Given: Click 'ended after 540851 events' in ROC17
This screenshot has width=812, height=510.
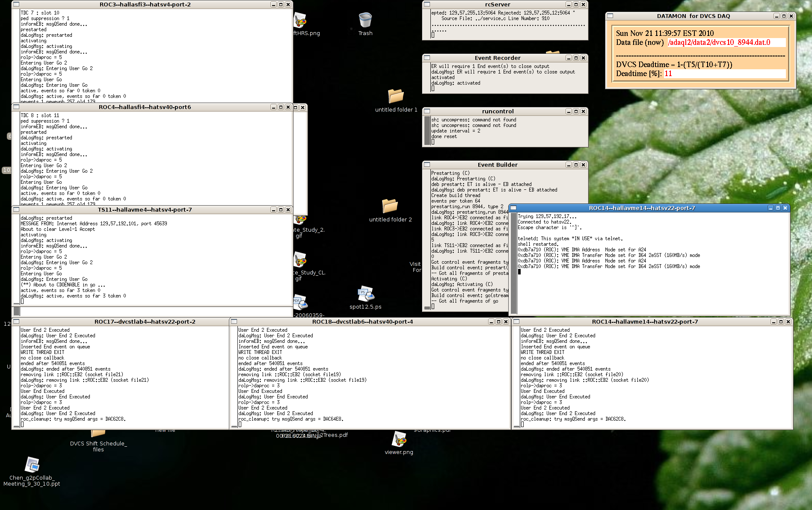Looking at the screenshot, I should pos(53,363).
